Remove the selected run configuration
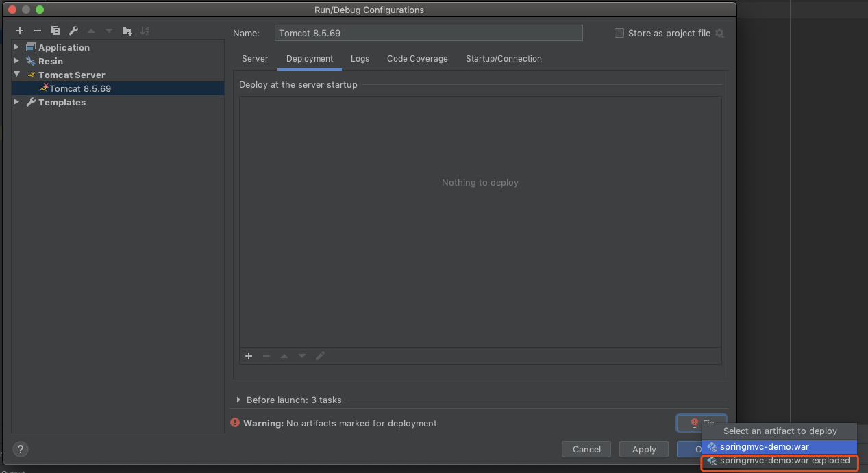This screenshot has width=868, height=473. 38,31
